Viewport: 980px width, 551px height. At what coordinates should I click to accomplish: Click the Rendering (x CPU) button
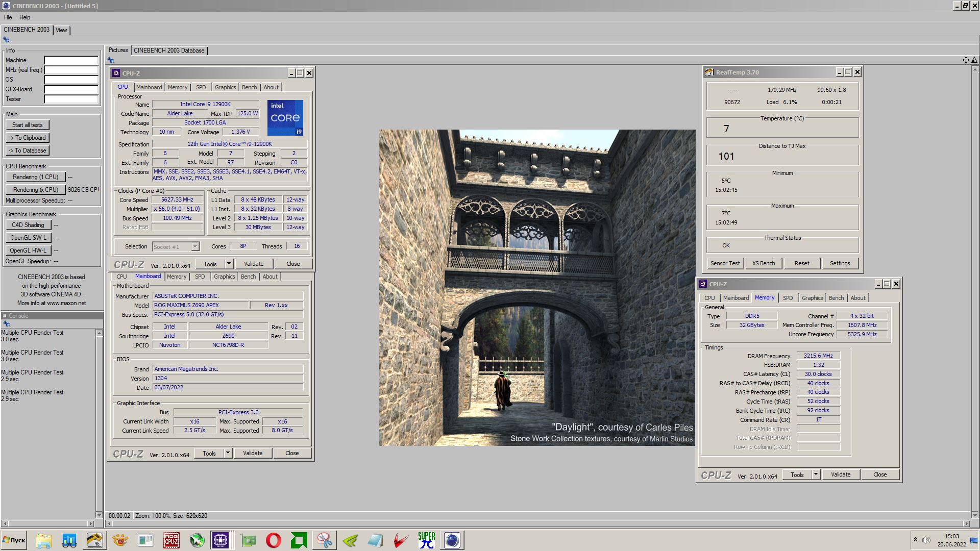(x=36, y=190)
